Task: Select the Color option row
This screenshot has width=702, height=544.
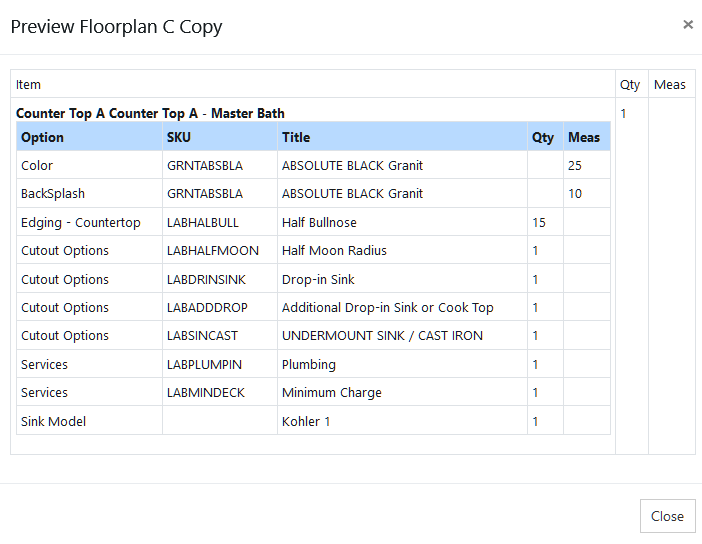Action: [x=37, y=165]
